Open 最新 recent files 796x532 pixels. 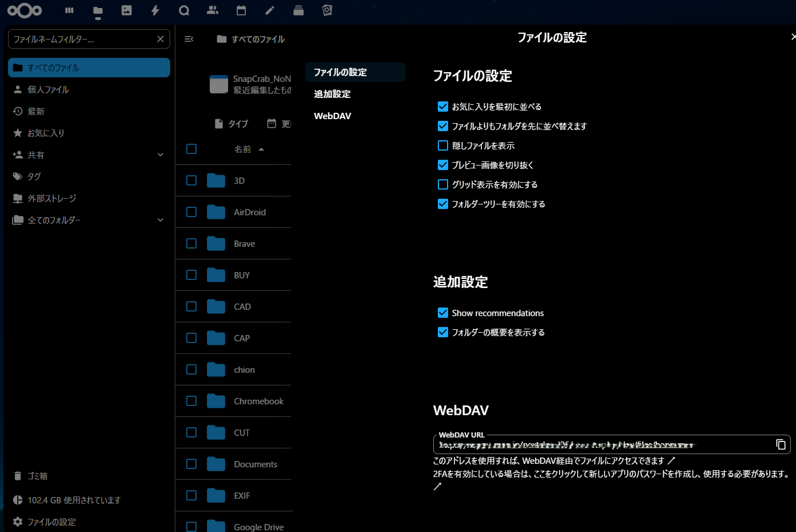tap(89, 111)
